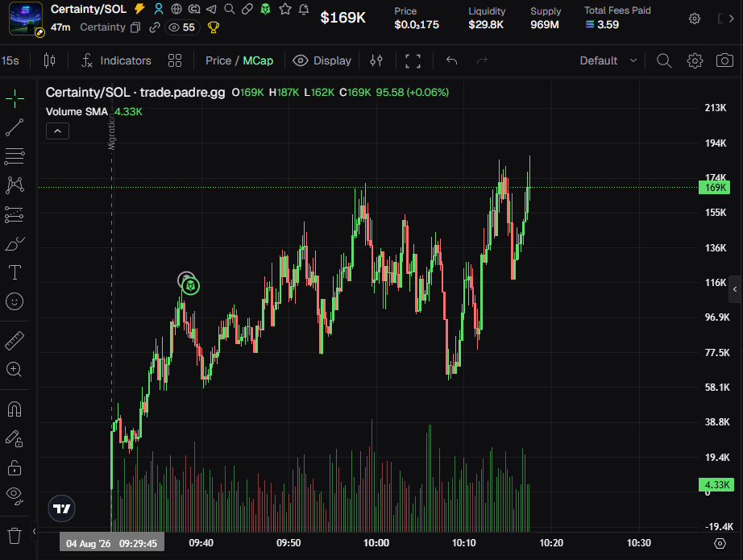Click the chain link icon next to Certainty
This screenshot has height=560, width=743.
154,27
